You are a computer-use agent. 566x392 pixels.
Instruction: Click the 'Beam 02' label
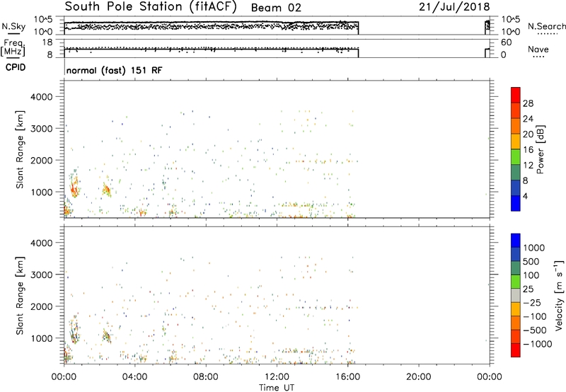click(x=276, y=8)
